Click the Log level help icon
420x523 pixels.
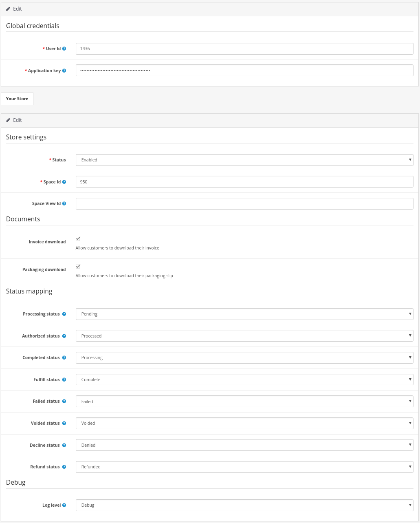tap(64, 505)
